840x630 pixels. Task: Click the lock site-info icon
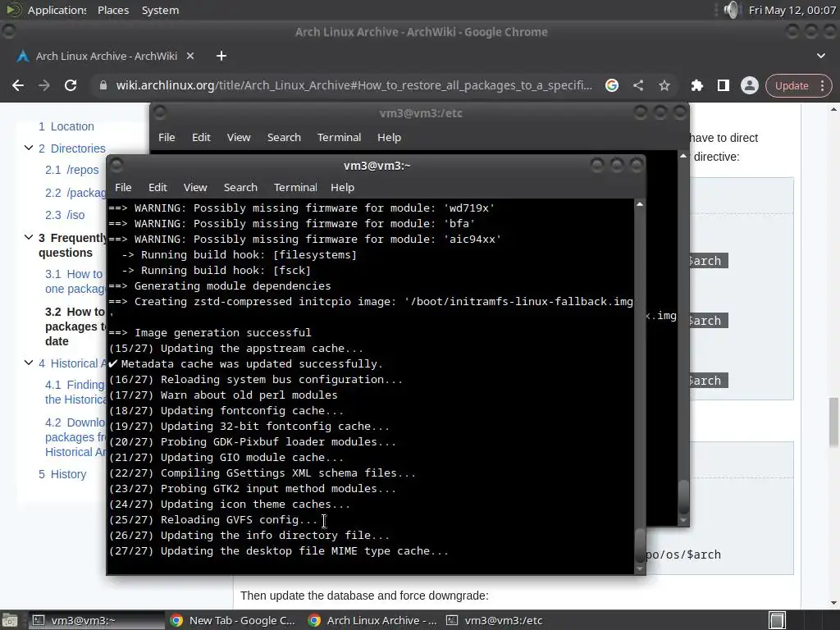click(103, 85)
